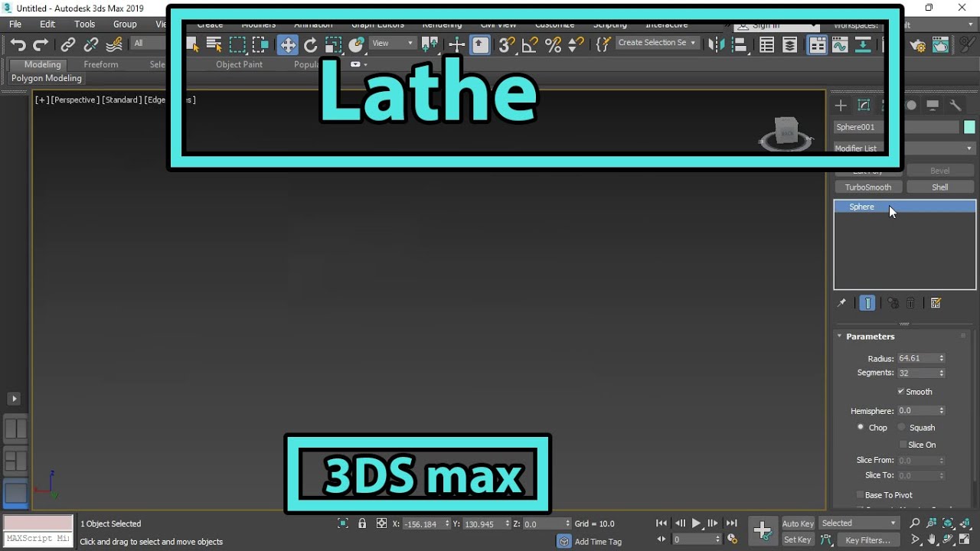
Task: Switch to the Modeling ribbon tab
Action: pyautogui.click(x=42, y=64)
